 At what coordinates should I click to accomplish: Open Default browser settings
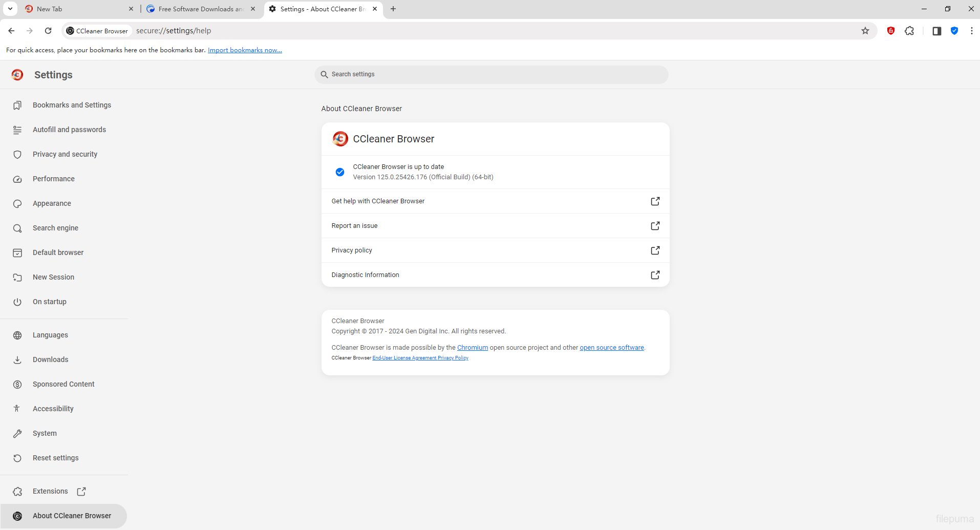[x=64, y=252]
